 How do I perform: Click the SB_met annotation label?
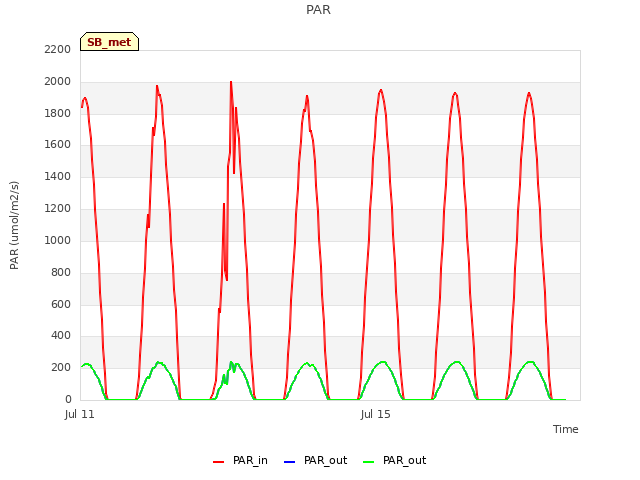109,42
